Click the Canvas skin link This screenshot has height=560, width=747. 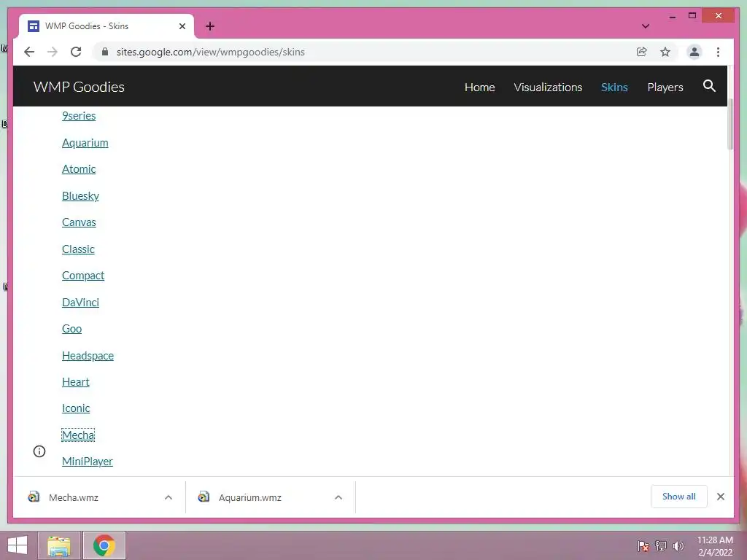79,222
